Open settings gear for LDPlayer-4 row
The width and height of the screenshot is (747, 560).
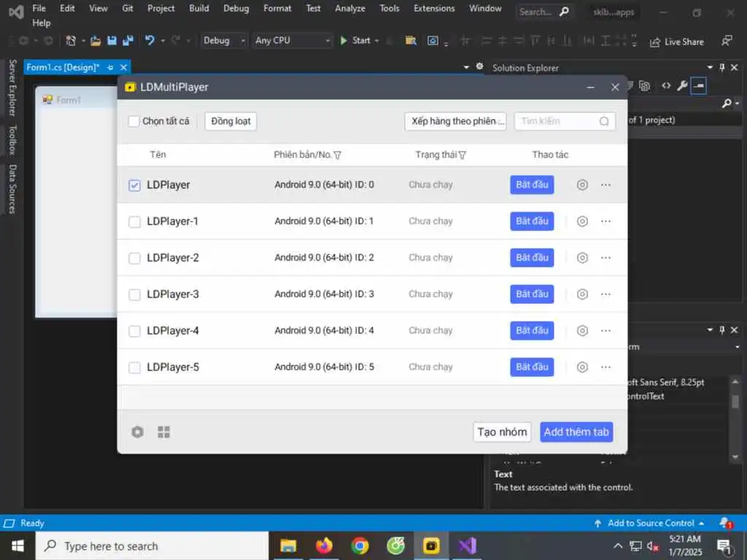point(582,330)
